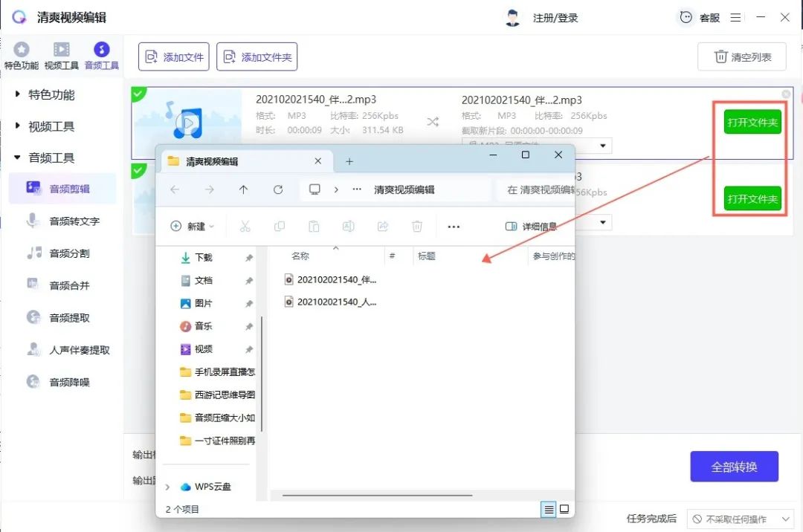Screen dimensions: 803x532
Task: Click 打开文件夹 for the second file
Action: tap(752, 198)
